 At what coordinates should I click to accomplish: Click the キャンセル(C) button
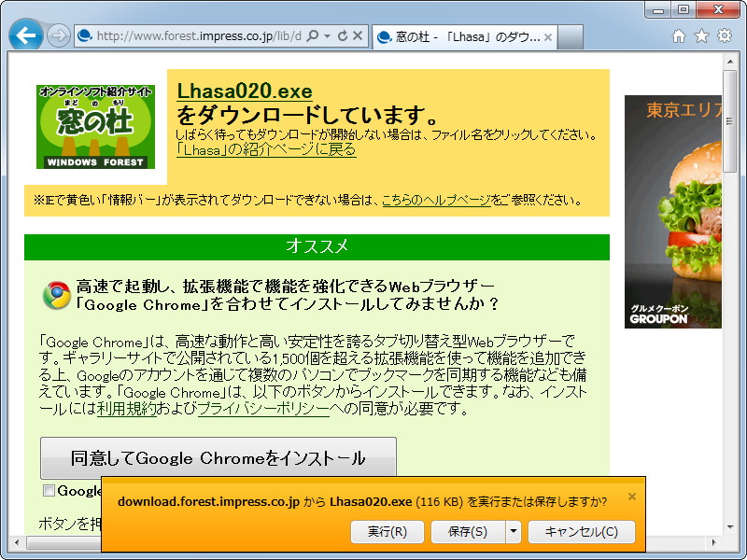pos(582,532)
